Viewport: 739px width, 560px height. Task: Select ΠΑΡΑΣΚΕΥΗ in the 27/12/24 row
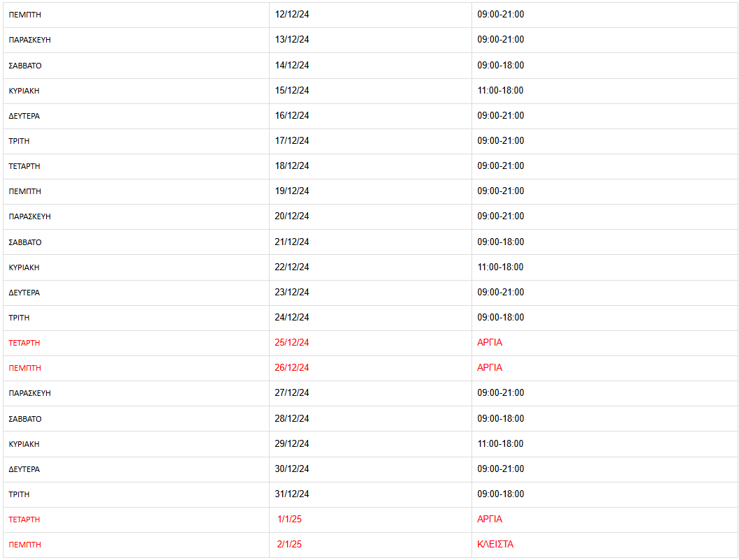tap(29, 393)
